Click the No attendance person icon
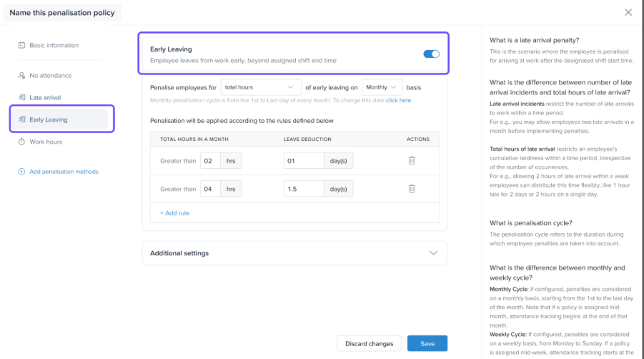Viewport: 644px width, 359px height. [x=21, y=76]
